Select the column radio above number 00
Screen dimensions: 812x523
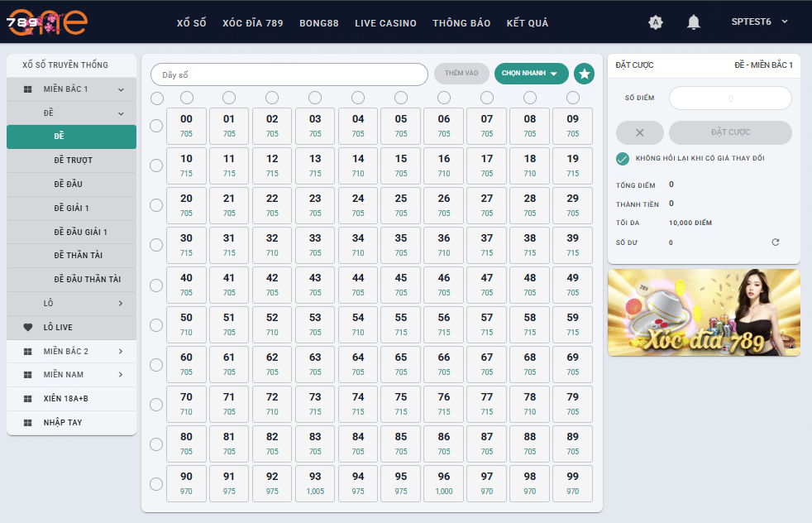pos(187,98)
